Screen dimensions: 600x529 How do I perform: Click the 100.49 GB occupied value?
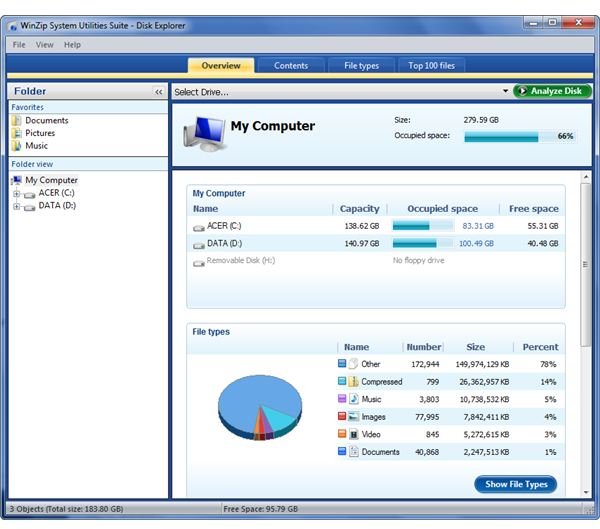click(476, 244)
